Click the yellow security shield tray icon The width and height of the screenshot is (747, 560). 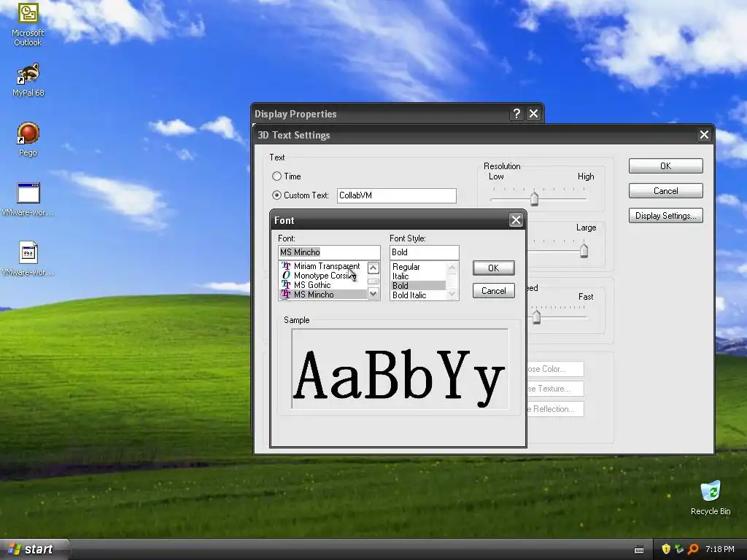coord(665,549)
